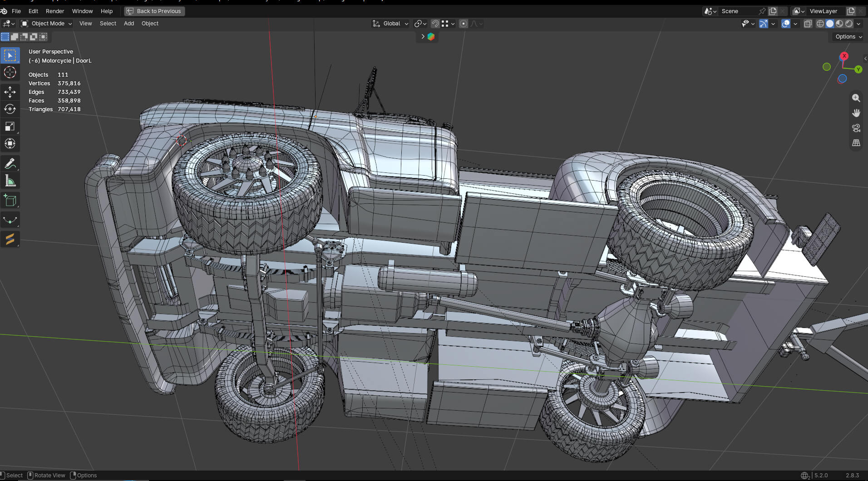The width and height of the screenshot is (868, 481).
Task: Toggle the camera view icon
Action: point(856,128)
